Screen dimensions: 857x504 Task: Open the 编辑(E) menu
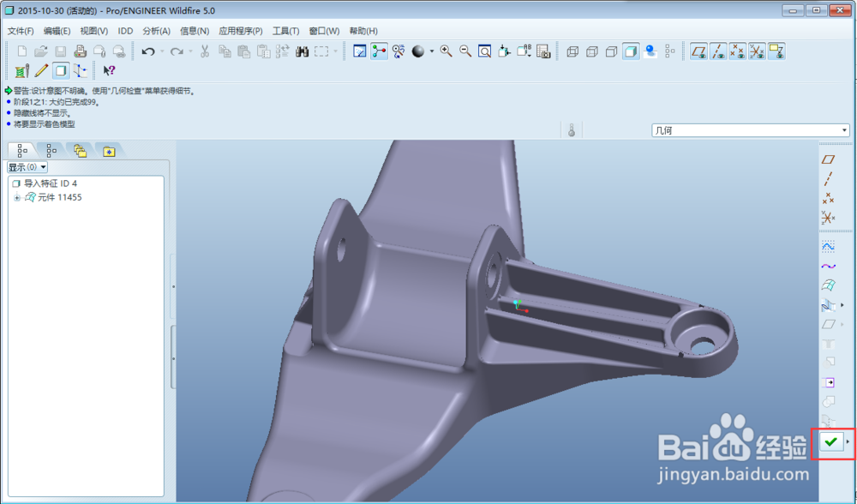[x=57, y=31]
